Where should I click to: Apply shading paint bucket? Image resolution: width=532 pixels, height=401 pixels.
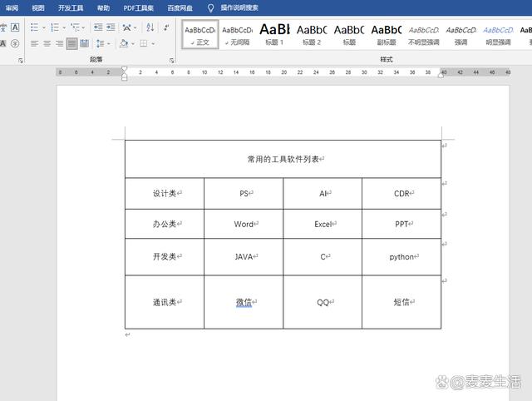124,43
